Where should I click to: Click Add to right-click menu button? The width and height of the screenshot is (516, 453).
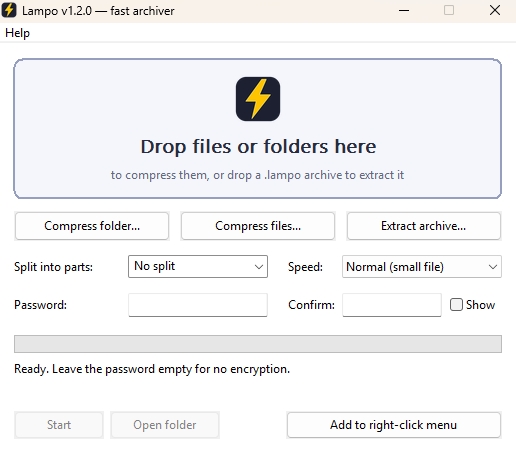[x=394, y=425]
